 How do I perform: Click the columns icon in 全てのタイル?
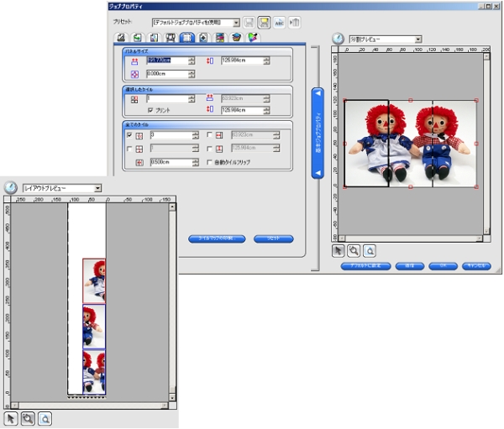point(139,136)
